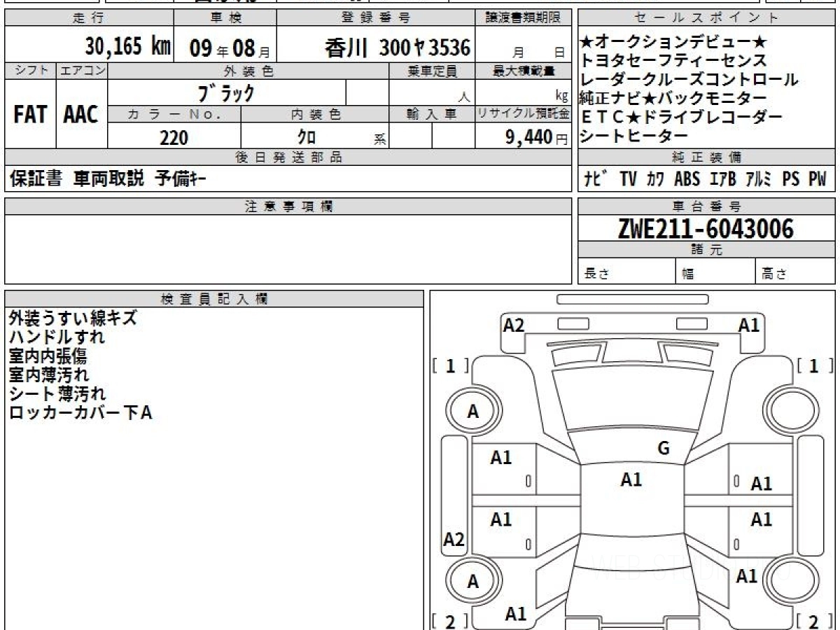Select the registration number 香川 300ヤ3536
The image size is (840, 630).
click(398, 48)
